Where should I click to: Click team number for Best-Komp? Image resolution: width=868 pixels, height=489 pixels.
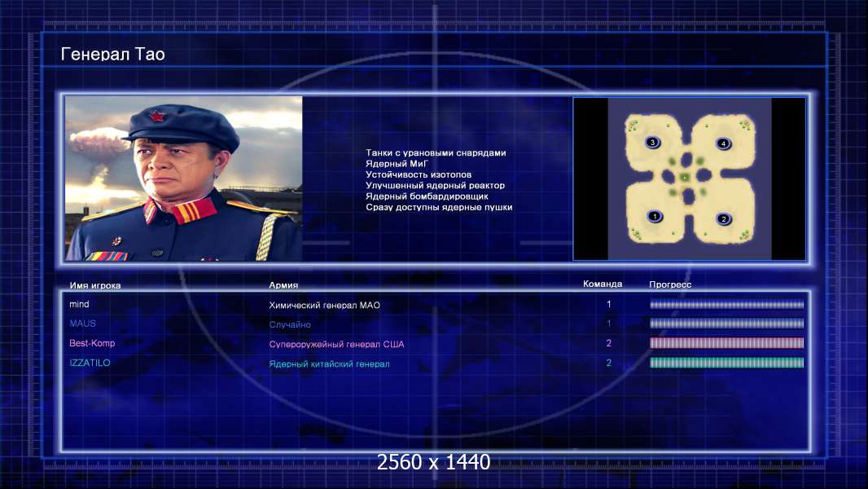608,343
